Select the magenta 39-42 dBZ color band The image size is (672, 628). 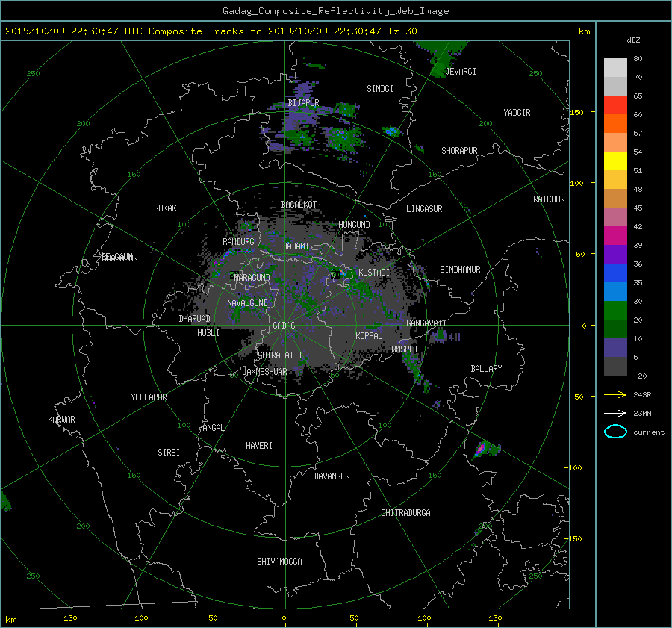615,236
